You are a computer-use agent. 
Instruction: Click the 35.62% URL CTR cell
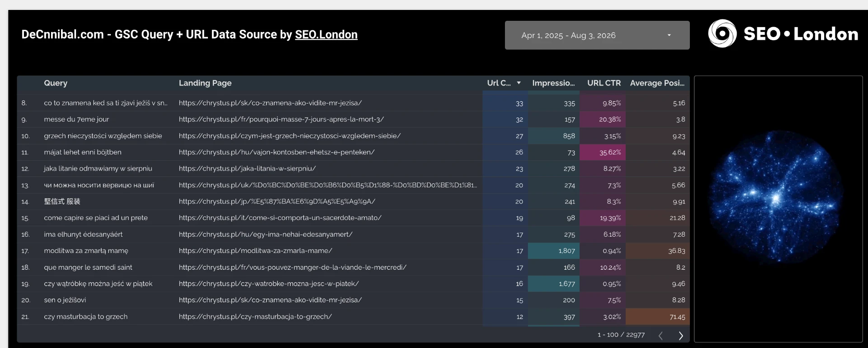(603, 153)
